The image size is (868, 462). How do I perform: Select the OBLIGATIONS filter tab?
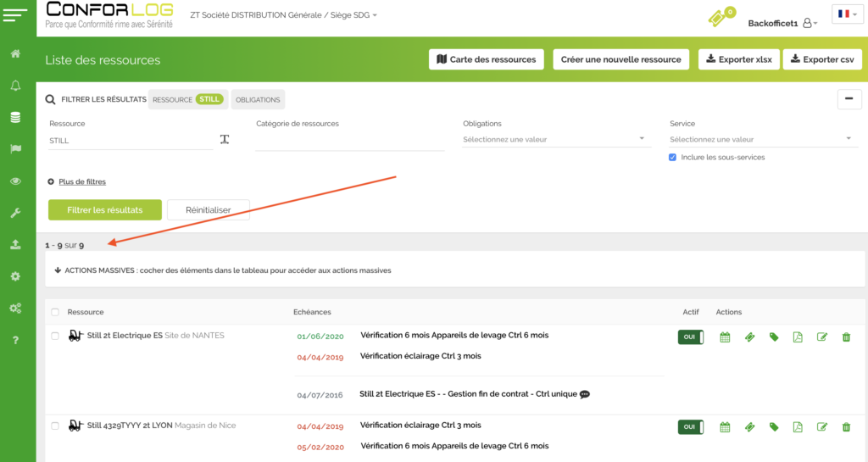[x=258, y=100]
